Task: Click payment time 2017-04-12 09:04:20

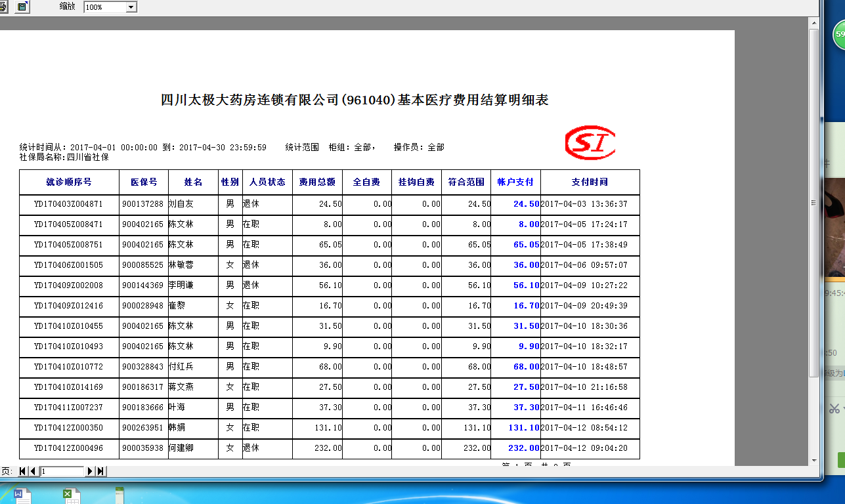Action: tap(584, 448)
